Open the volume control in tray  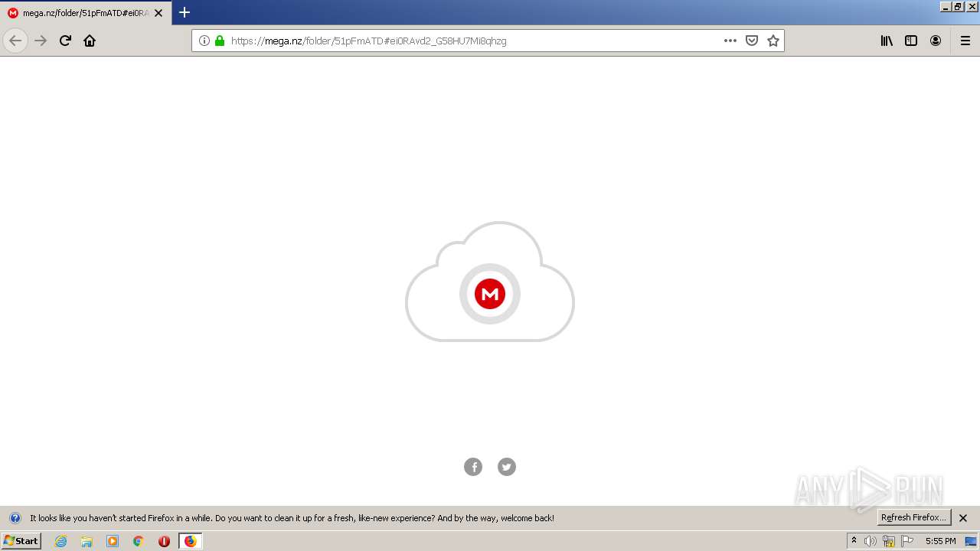point(871,541)
